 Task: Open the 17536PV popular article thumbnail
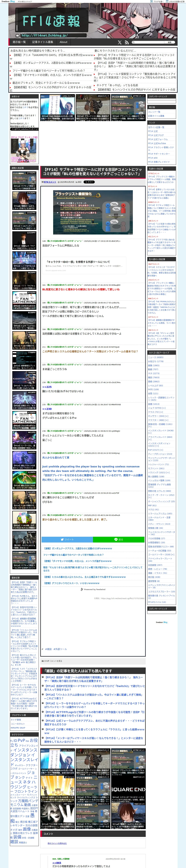24,201
